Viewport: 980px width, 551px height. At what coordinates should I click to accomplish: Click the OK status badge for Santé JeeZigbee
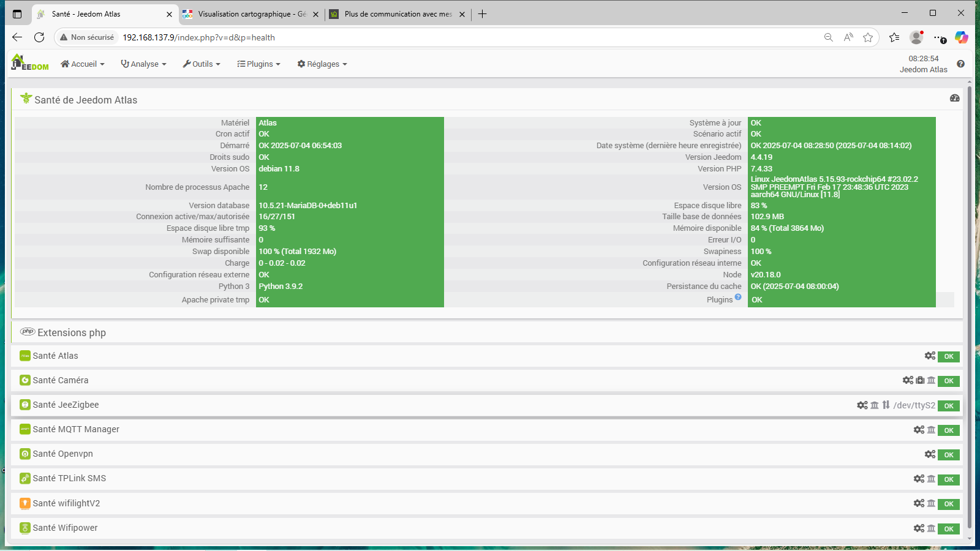click(949, 406)
